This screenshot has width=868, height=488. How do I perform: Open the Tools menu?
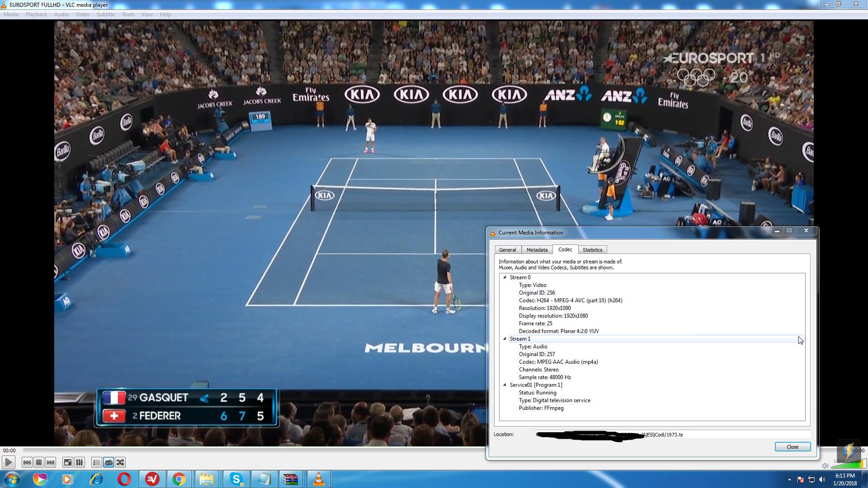(x=128, y=14)
